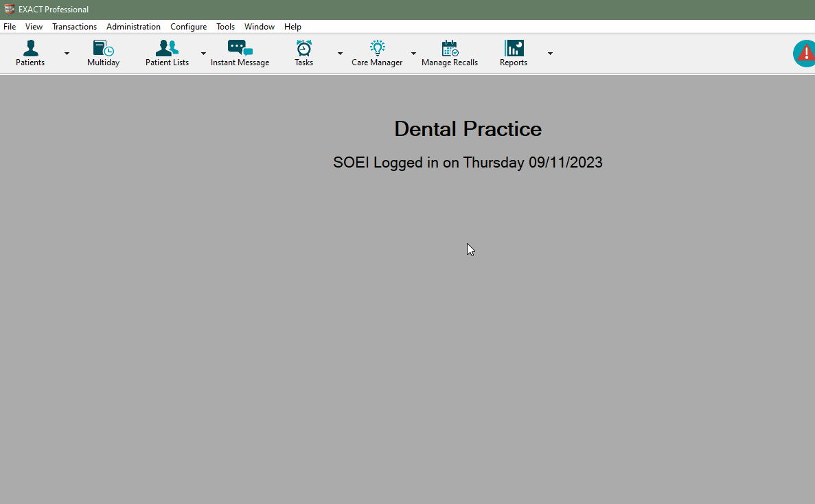Expand the dropdown arrow beside Patients
Screen dimensions: 815x504
point(67,54)
